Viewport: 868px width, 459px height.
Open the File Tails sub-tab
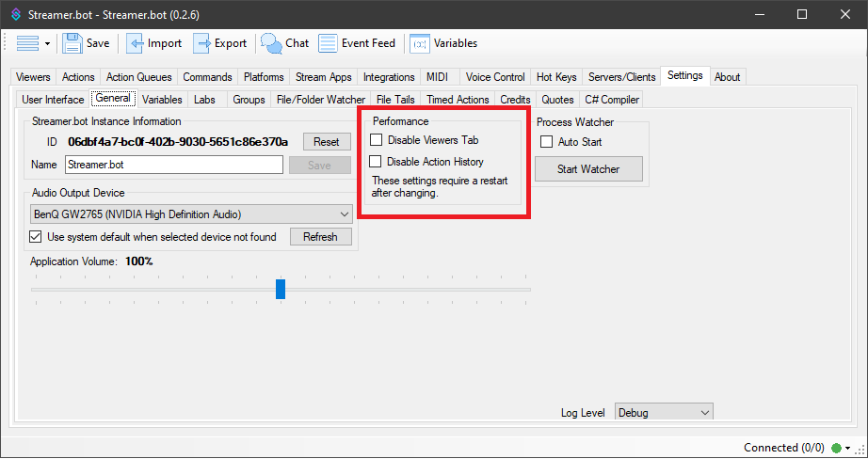click(x=395, y=100)
